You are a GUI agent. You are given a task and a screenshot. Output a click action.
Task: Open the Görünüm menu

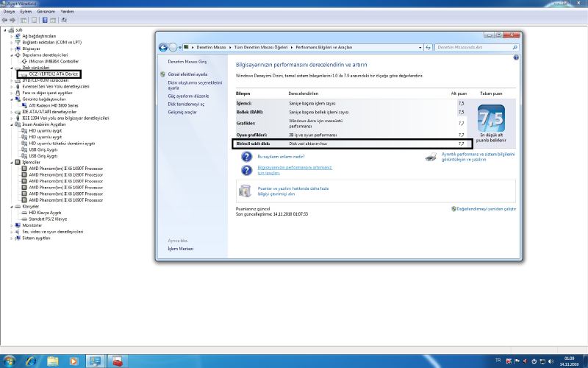[46, 12]
